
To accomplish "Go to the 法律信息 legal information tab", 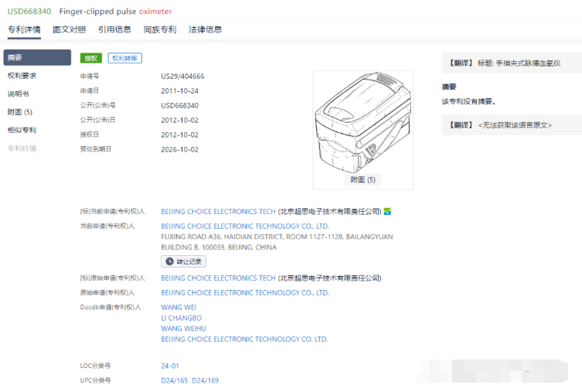I will (206, 29).
